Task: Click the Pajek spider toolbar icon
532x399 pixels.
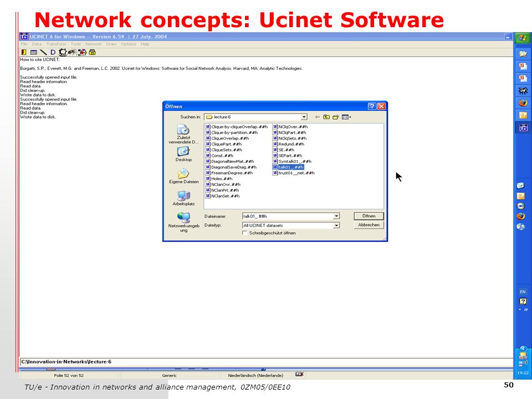Action: (x=72, y=52)
